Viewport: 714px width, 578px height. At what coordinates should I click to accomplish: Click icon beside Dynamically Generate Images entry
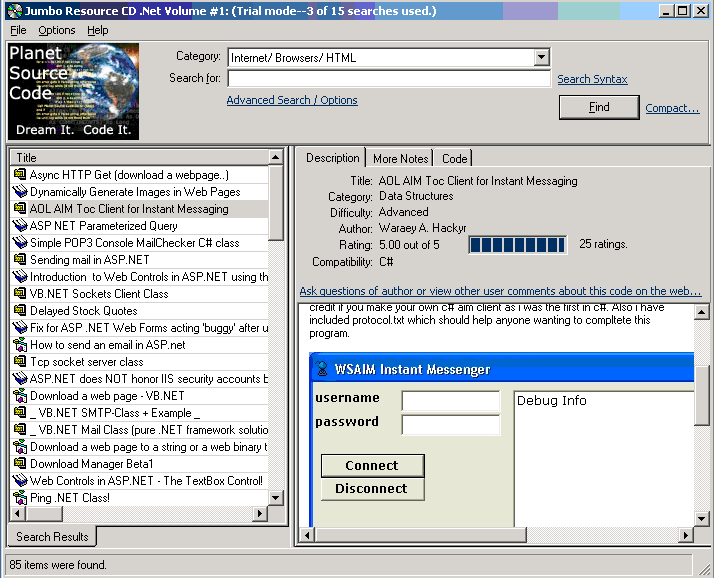pyautogui.click(x=20, y=191)
